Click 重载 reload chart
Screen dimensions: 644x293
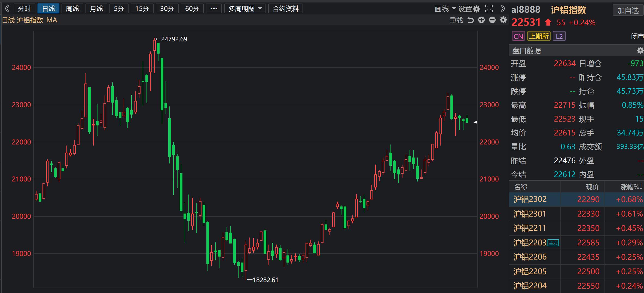[x=456, y=20]
